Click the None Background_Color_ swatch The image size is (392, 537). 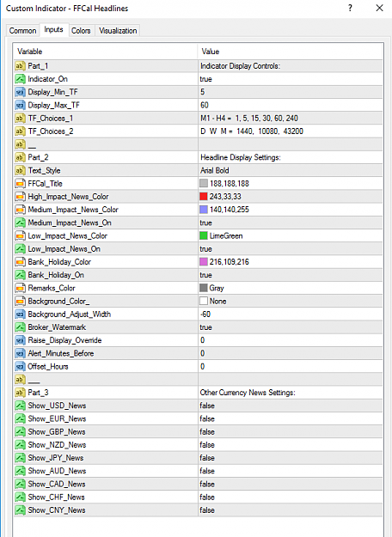coord(204,301)
